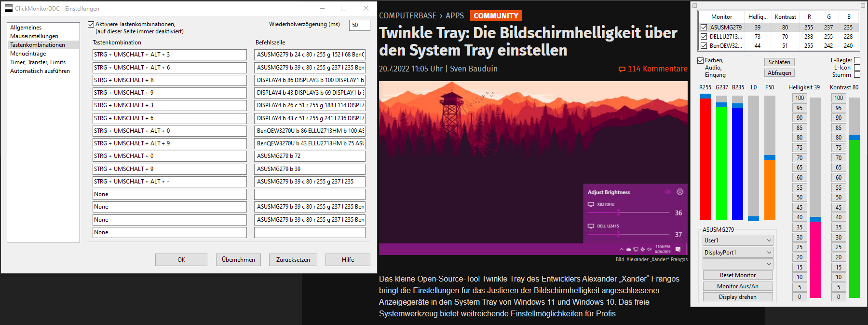Select Mauseinstellungen settings page
This screenshot has width=868, height=325.
pyautogui.click(x=34, y=36)
